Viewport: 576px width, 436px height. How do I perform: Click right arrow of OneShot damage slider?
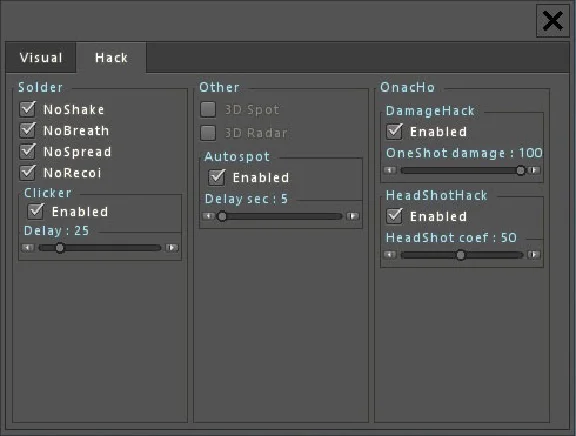[x=534, y=170]
